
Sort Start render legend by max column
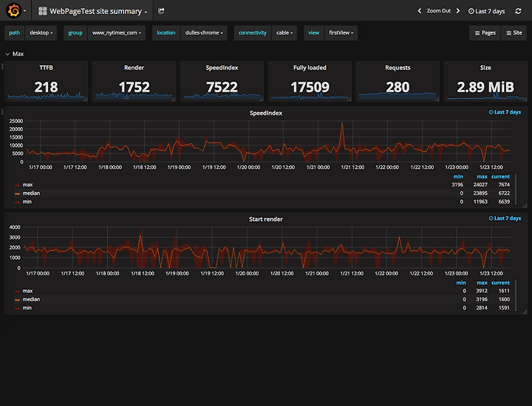(482, 283)
